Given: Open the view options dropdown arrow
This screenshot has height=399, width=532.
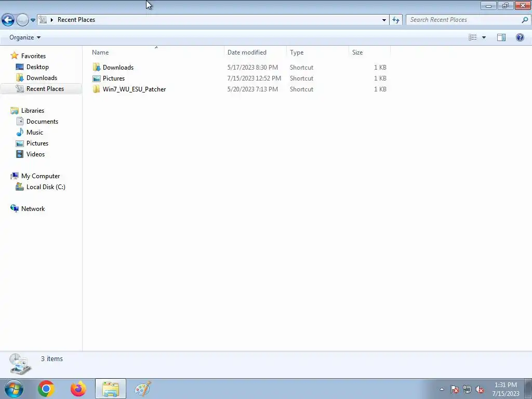Looking at the screenshot, I should 484,37.
